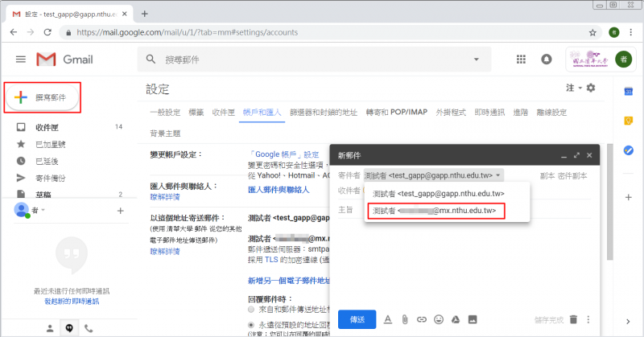Screen dimensions: 644x337
Task: Open formatting options in the compose toolbar
Action: point(388,319)
